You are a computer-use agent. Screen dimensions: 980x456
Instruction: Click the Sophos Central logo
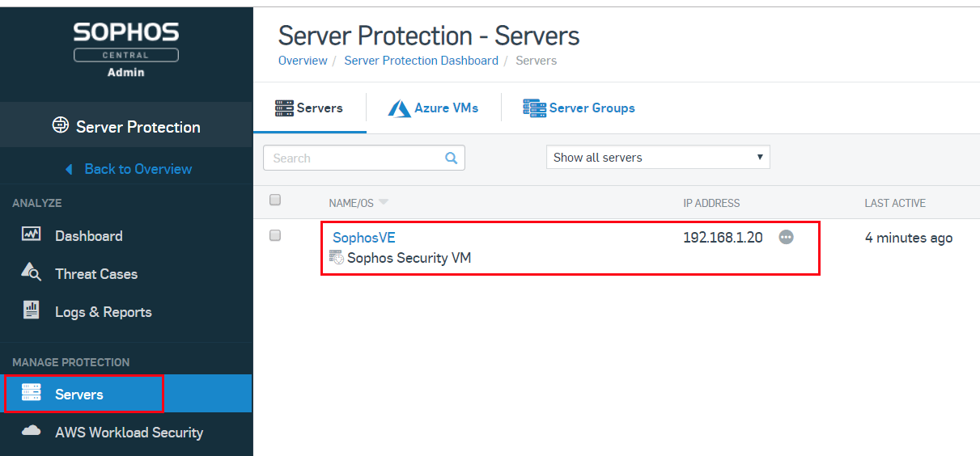(x=126, y=42)
